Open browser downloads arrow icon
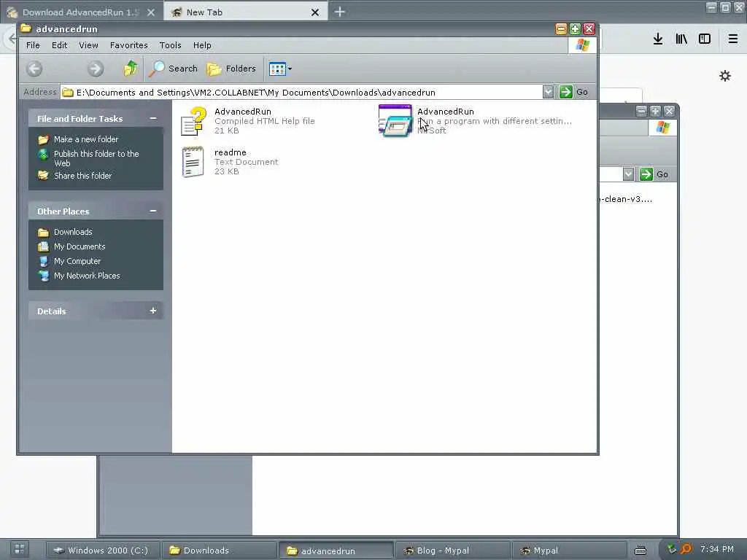Screen dimensions: 747x560 [658, 39]
